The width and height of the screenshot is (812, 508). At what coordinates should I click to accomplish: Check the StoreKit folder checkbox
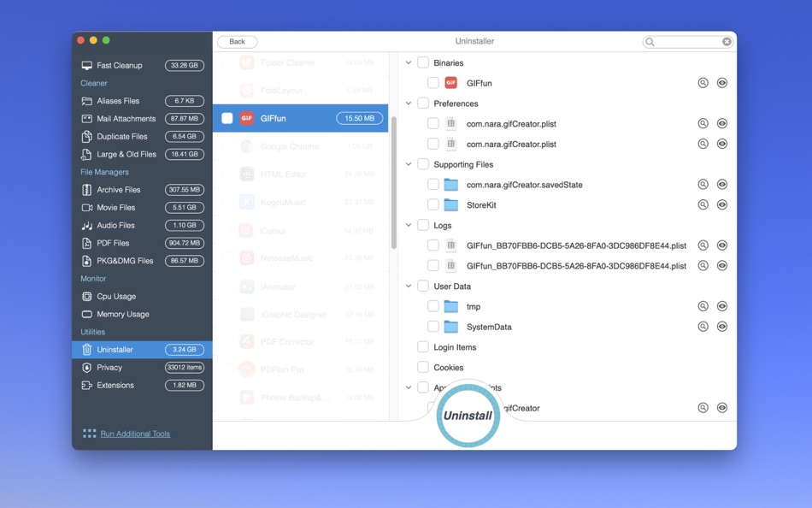click(x=433, y=204)
